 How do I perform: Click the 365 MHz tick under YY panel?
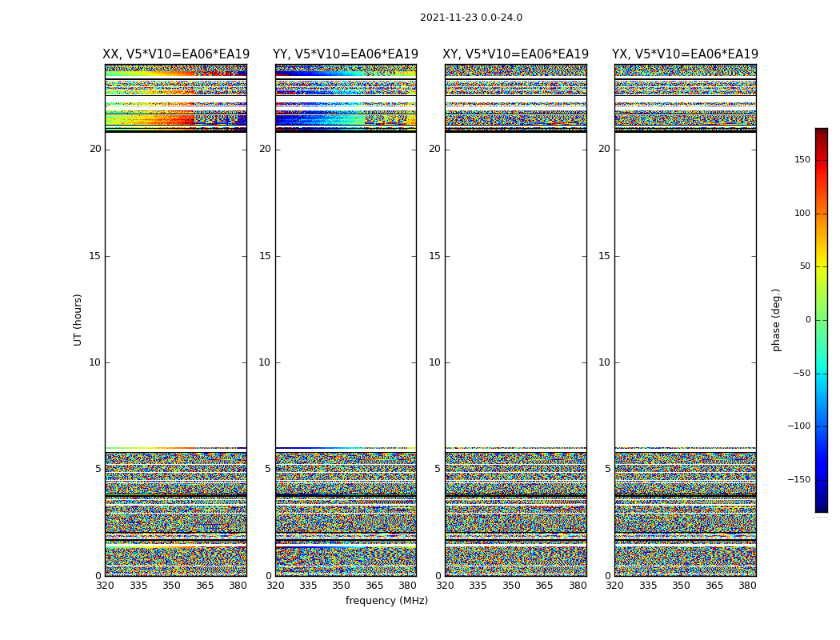point(374,586)
